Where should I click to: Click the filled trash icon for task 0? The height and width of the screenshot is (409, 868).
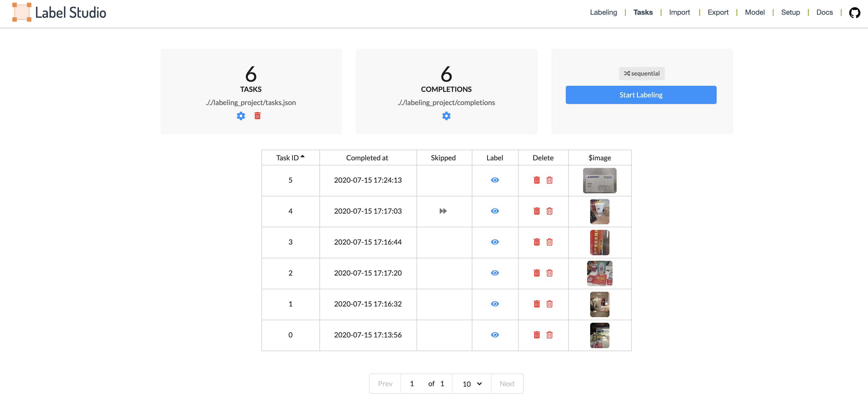tap(536, 335)
